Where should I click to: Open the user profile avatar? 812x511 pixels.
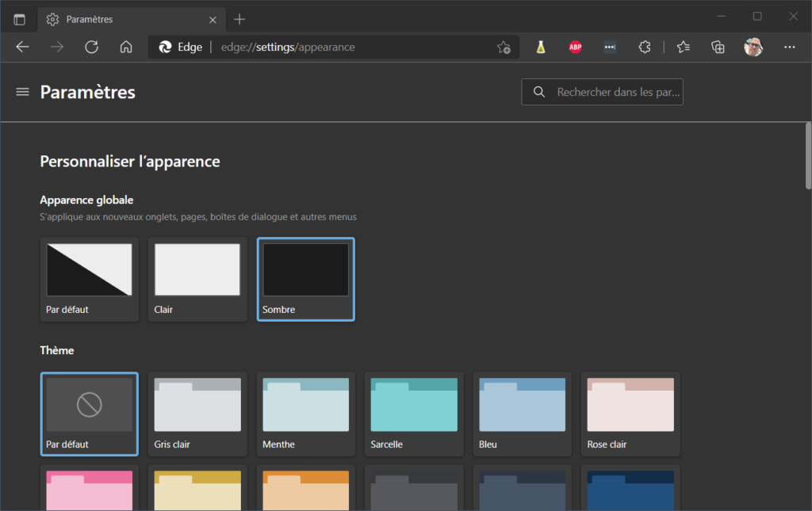click(x=753, y=47)
